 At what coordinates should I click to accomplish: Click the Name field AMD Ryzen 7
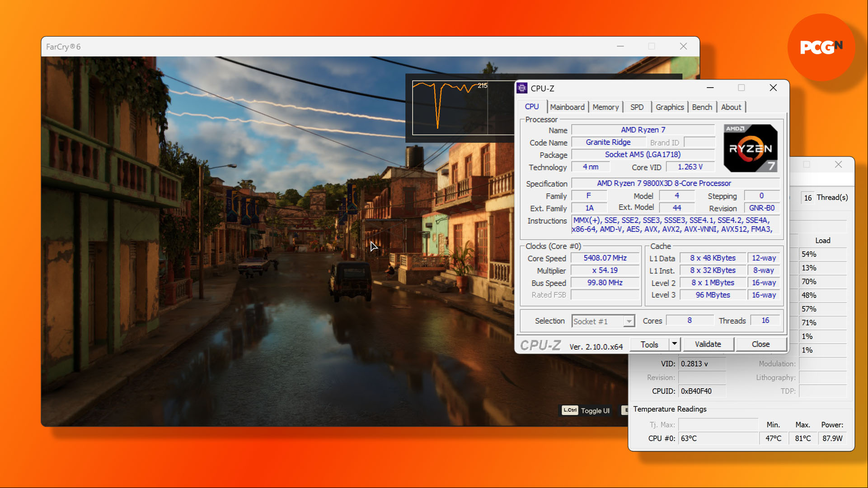click(x=643, y=130)
